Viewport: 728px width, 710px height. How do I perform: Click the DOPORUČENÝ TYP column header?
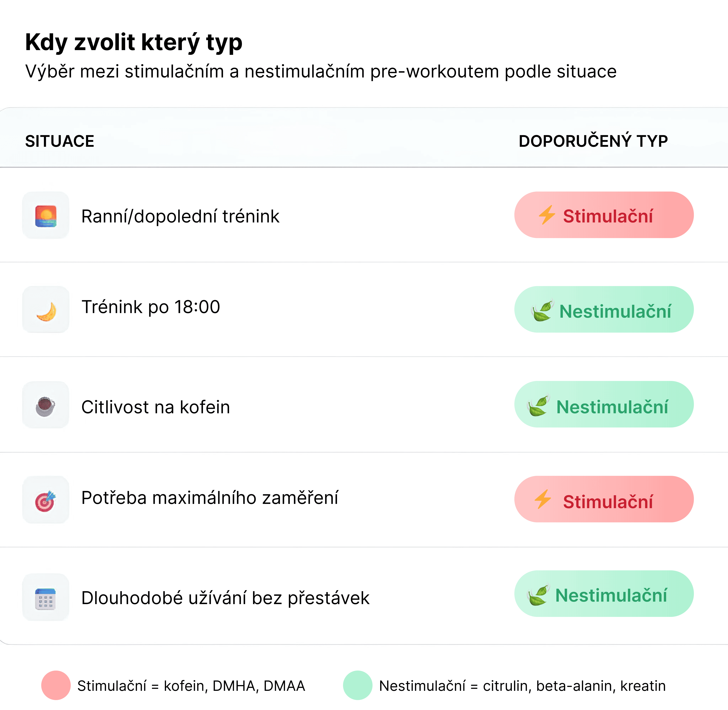click(x=593, y=141)
